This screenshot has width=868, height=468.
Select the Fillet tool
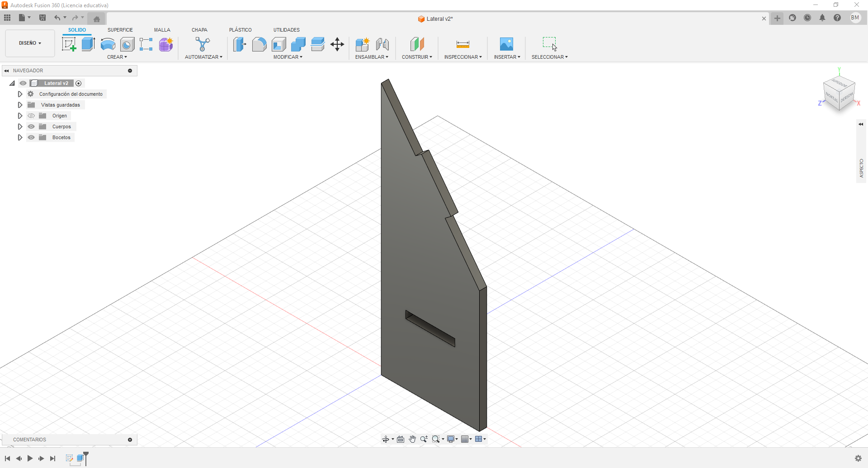(x=259, y=44)
